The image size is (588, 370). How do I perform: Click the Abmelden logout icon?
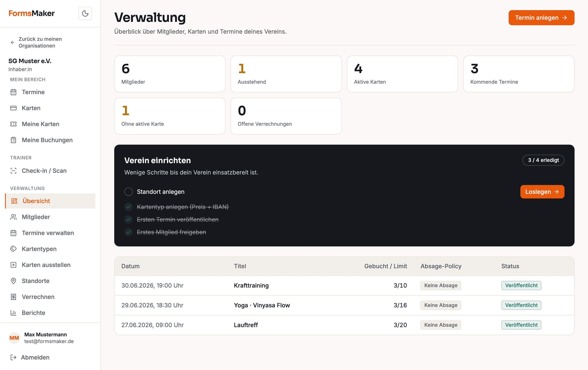13,357
